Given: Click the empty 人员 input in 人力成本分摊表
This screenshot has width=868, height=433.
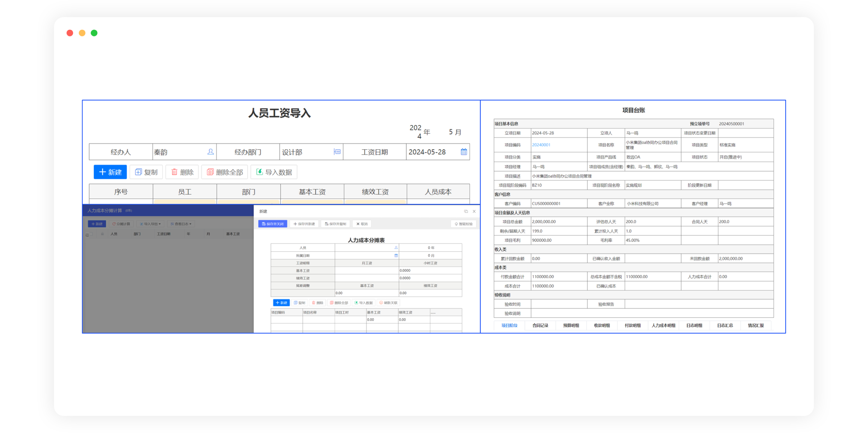Looking at the screenshot, I should click(x=367, y=248).
